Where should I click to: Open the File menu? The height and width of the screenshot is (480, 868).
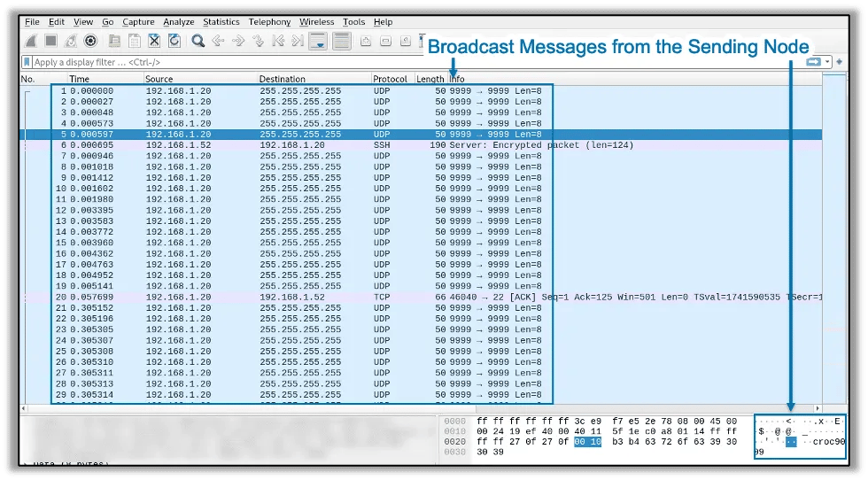[x=32, y=21]
